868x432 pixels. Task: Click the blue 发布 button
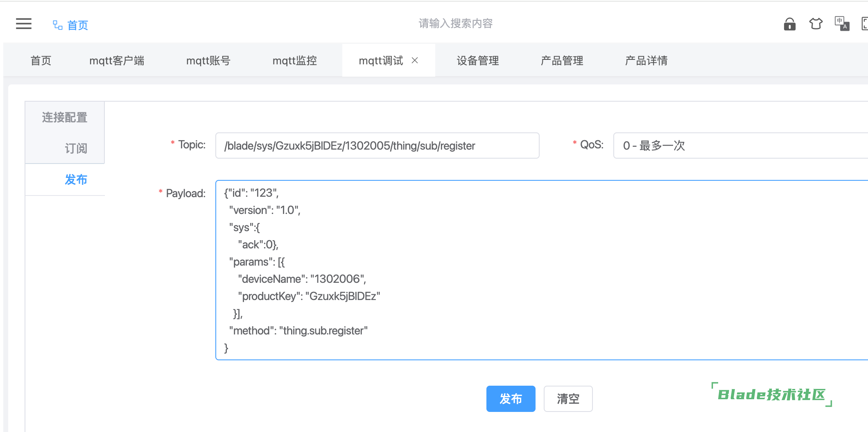511,399
